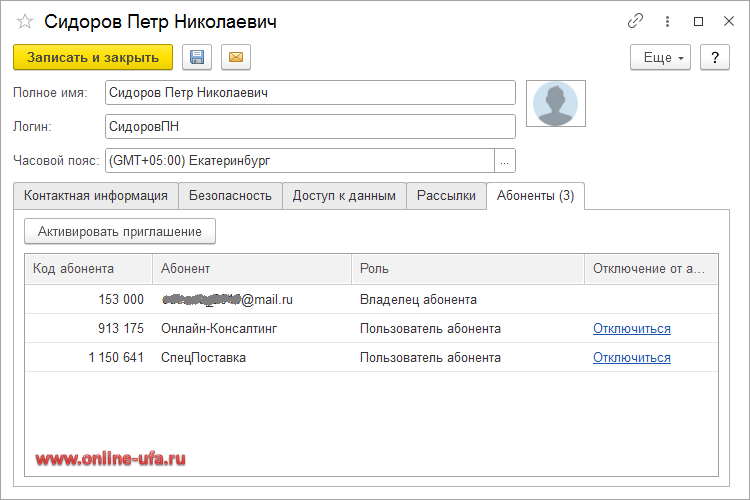Open the help question mark button
The height and width of the screenshot is (500, 750).
714,57
